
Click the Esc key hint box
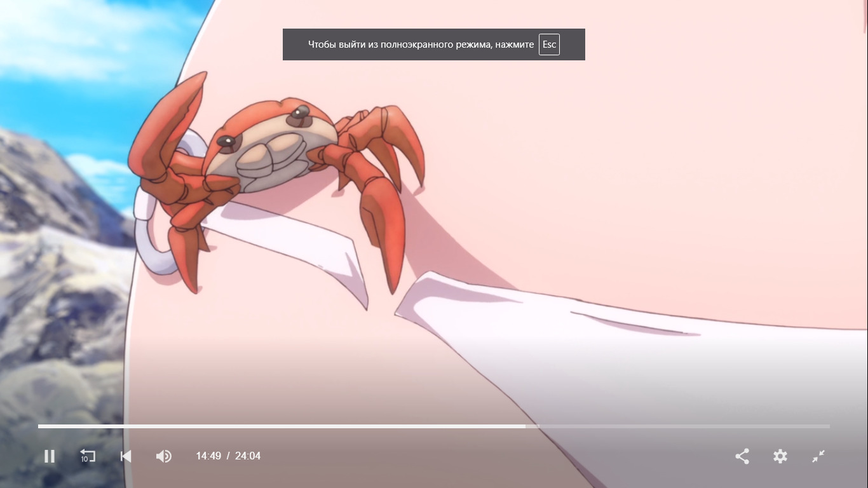(549, 44)
